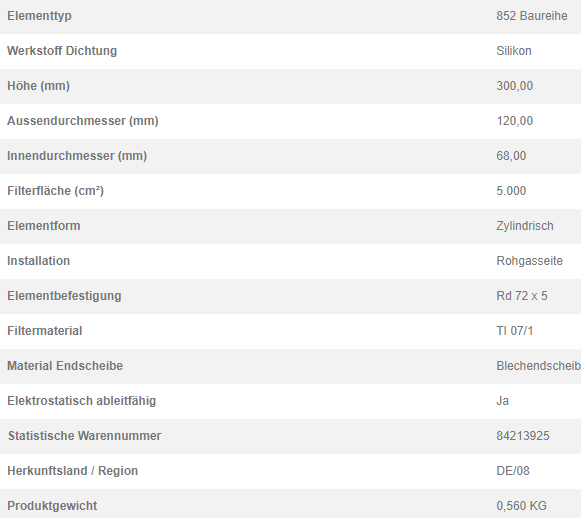The image size is (581, 518).
Task: Select the 300,00 height value
Action: (x=515, y=86)
